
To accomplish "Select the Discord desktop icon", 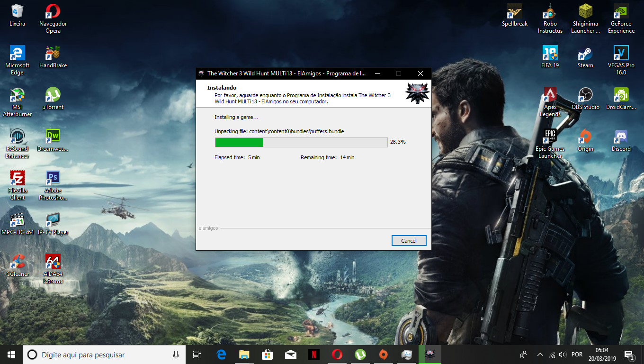I will 621,141.
